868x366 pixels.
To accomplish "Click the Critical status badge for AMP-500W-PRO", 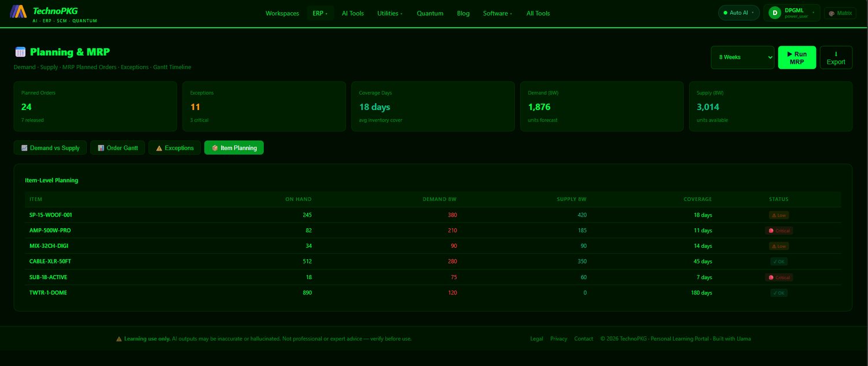I will point(778,230).
